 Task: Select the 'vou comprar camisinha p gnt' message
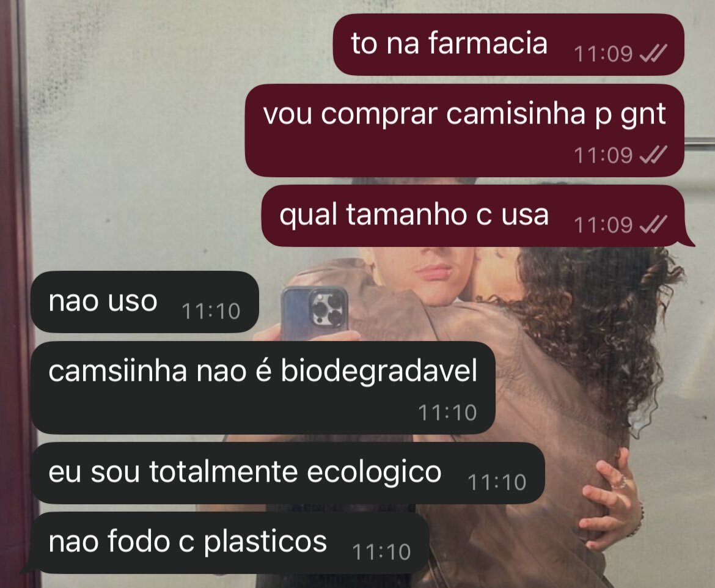click(x=464, y=130)
